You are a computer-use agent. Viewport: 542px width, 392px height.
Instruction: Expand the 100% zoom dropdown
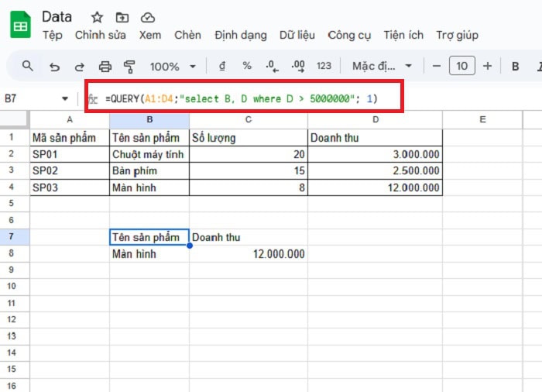173,67
